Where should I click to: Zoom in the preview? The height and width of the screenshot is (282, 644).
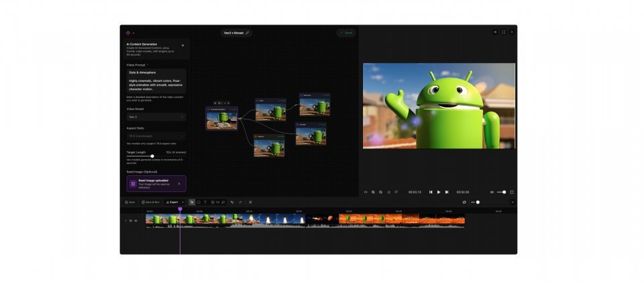[x=373, y=192]
